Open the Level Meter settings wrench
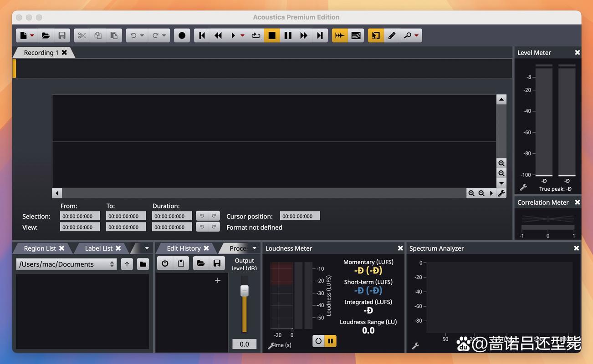This screenshot has height=364, width=593. (x=523, y=187)
